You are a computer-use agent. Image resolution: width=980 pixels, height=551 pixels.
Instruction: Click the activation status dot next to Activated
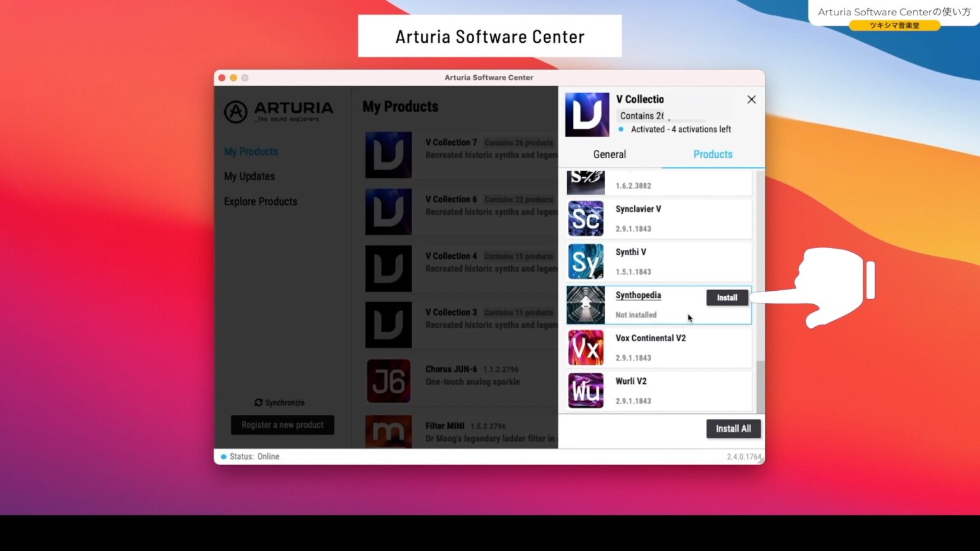tap(620, 129)
